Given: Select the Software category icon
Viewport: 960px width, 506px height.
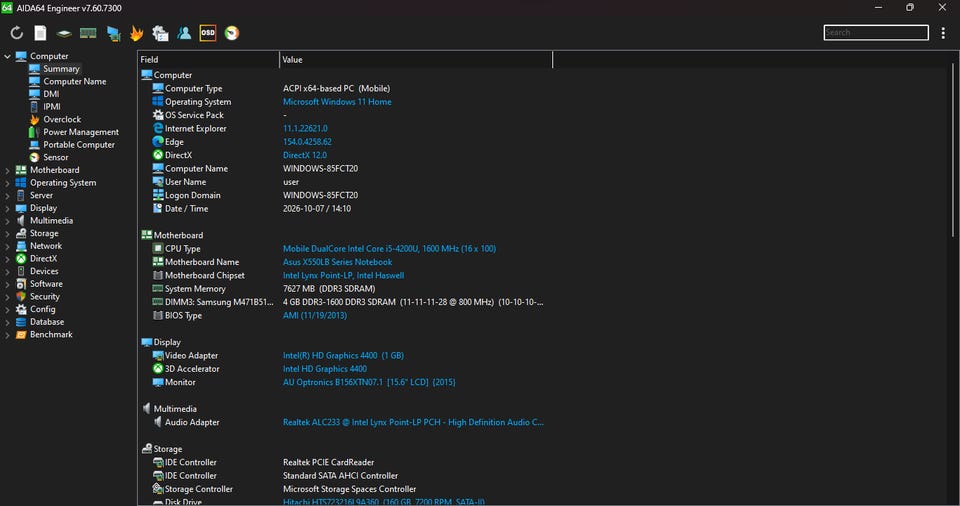Looking at the screenshot, I should point(21,284).
